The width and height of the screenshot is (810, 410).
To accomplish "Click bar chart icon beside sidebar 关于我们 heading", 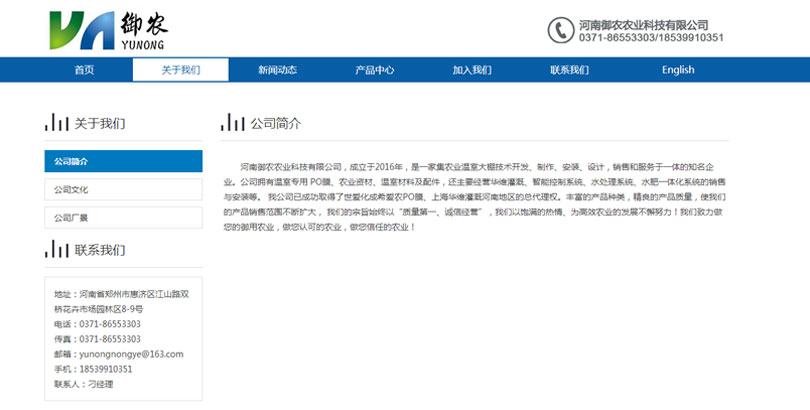I will [x=57, y=123].
